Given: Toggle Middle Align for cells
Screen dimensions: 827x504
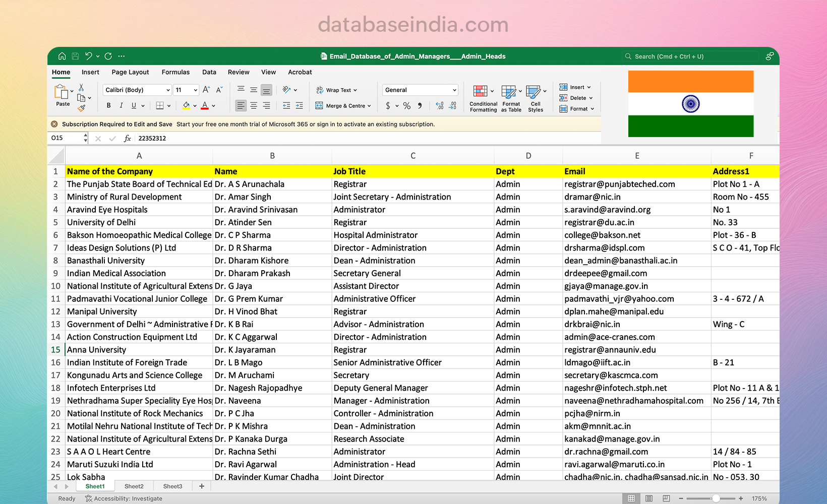Looking at the screenshot, I should pos(254,90).
